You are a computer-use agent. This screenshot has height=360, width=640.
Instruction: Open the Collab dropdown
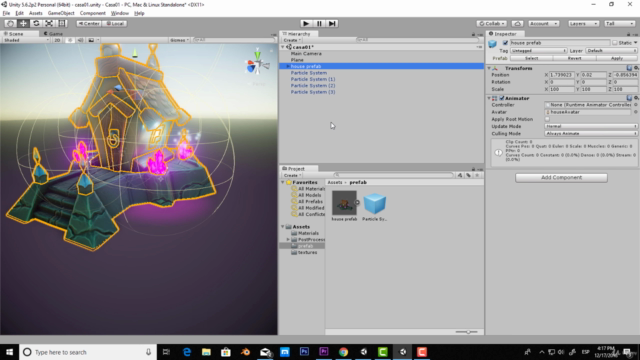click(x=492, y=24)
